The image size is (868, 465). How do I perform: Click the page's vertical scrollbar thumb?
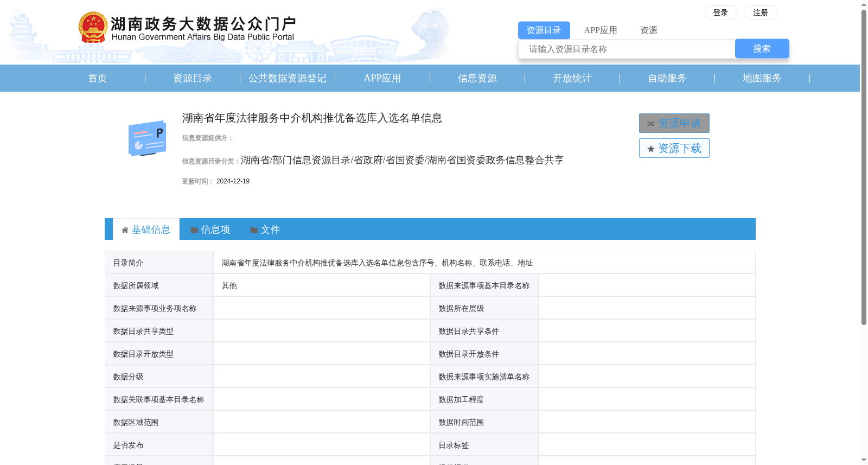(864, 167)
